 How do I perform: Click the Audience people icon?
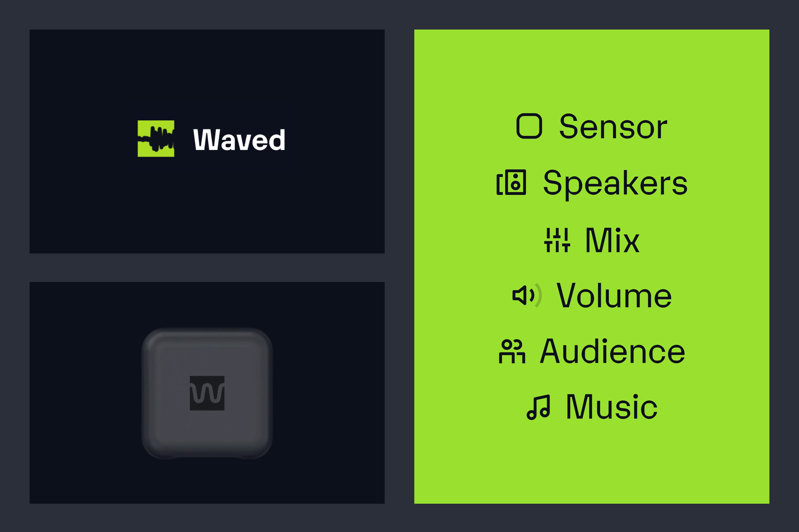click(x=512, y=352)
